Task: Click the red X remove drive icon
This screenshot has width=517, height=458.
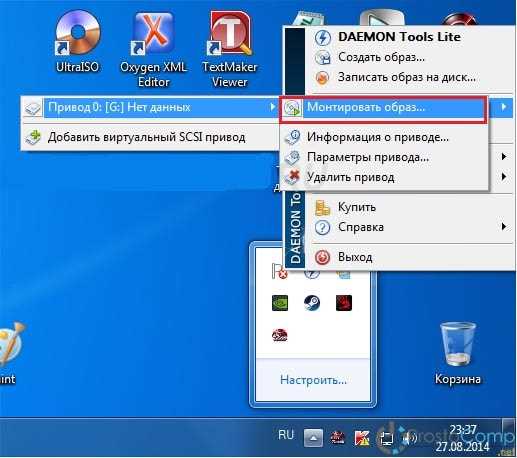Action: point(292,177)
